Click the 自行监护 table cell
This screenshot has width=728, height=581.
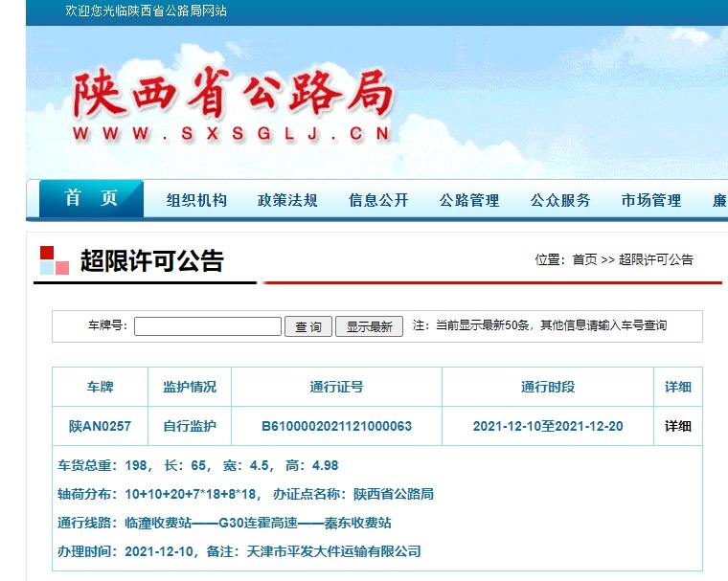tap(190, 426)
